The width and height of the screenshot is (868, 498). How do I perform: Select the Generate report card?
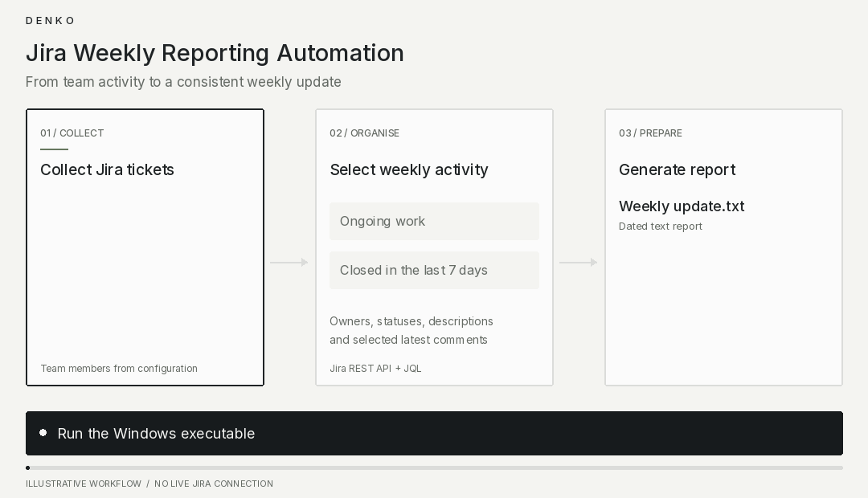(x=723, y=247)
